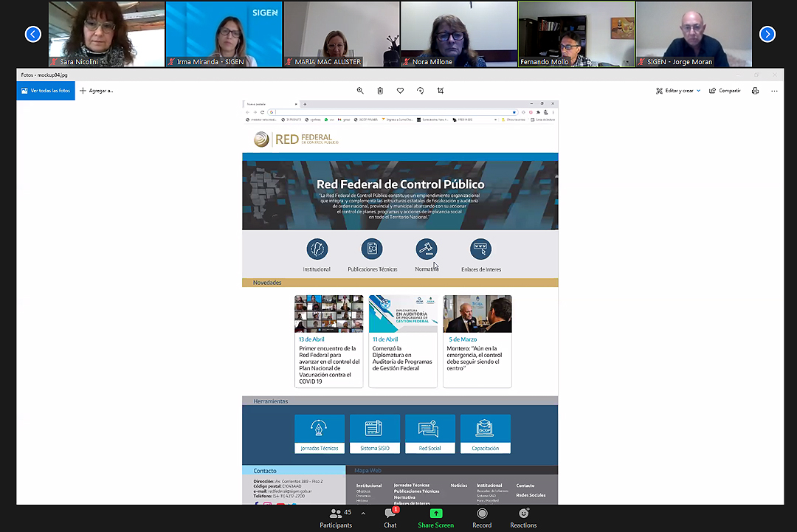Click the crop icon in Photos
Viewport: 797px width, 532px height.
440,91
